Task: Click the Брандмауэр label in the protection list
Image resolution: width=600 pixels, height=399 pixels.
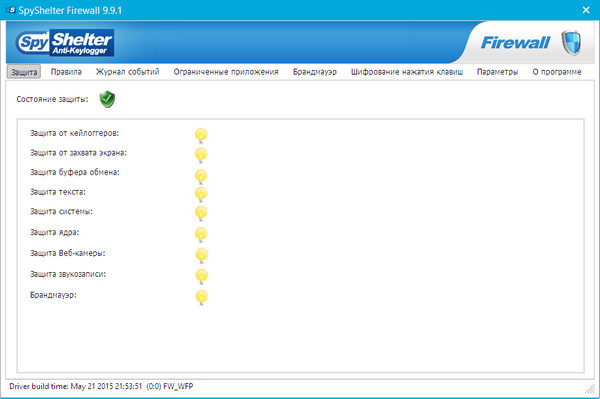Action: [x=53, y=295]
